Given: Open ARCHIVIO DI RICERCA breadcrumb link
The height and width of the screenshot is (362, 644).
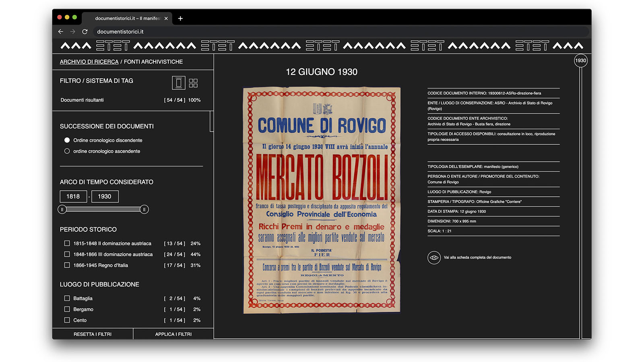Looking at the screenshot, I should tap(89, 62).
